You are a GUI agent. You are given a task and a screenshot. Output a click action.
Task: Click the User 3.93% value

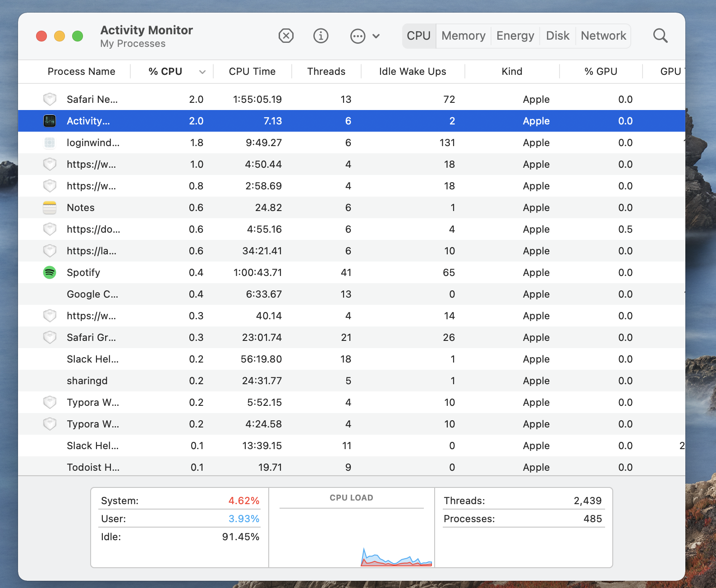click(x=244, y=519)
